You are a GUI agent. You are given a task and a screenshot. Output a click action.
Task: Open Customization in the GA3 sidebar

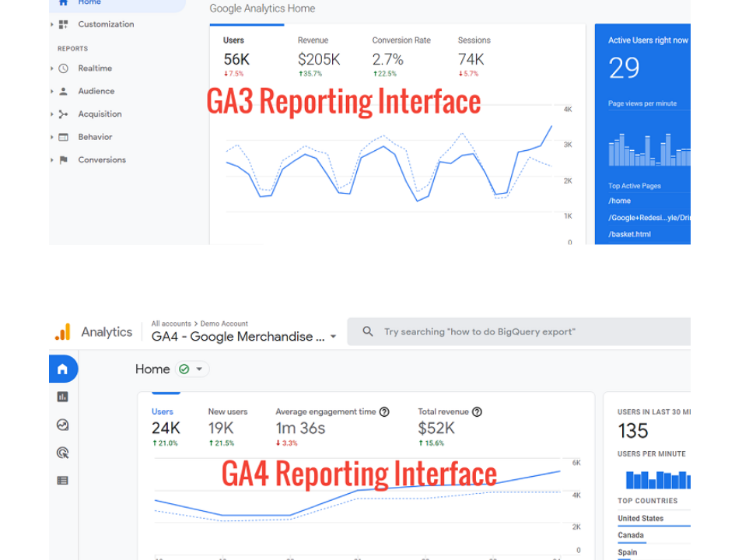pos(105,24)
